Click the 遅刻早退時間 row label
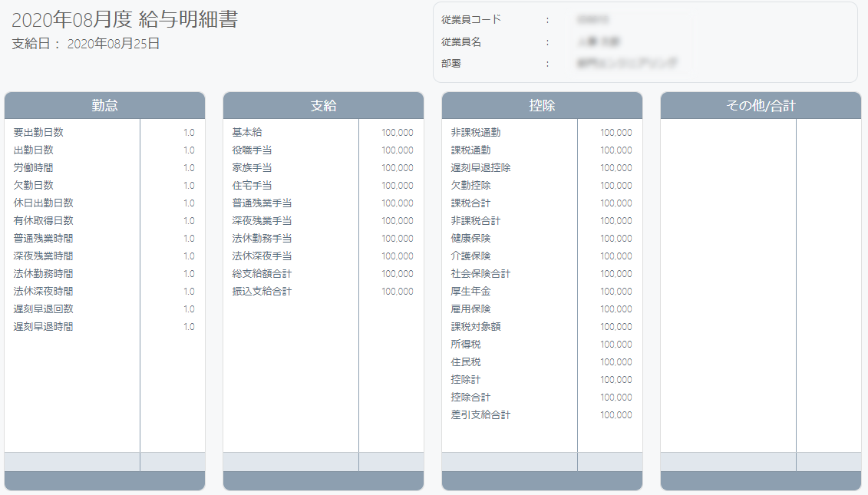Screen dimensions: 868x495 [x=43, y=327]
